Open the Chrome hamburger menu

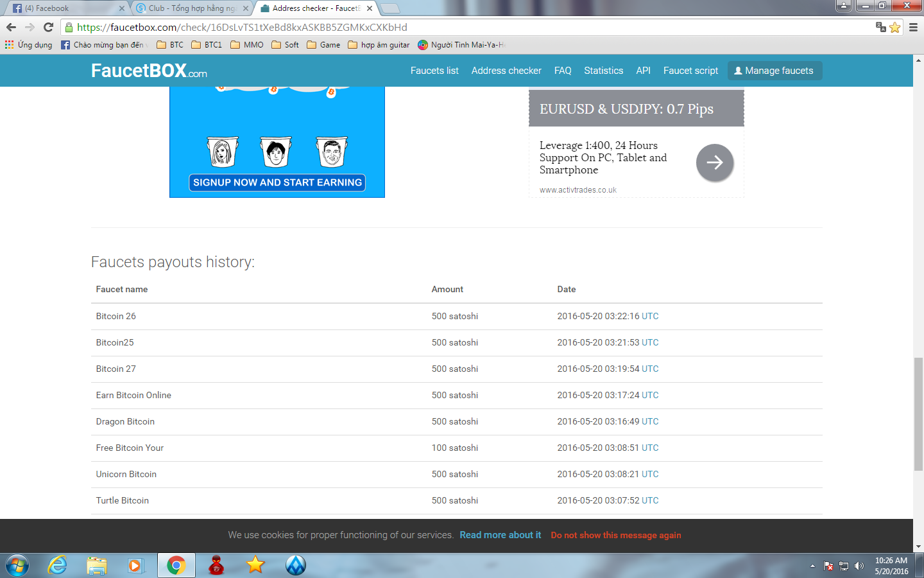pos(913,27)
